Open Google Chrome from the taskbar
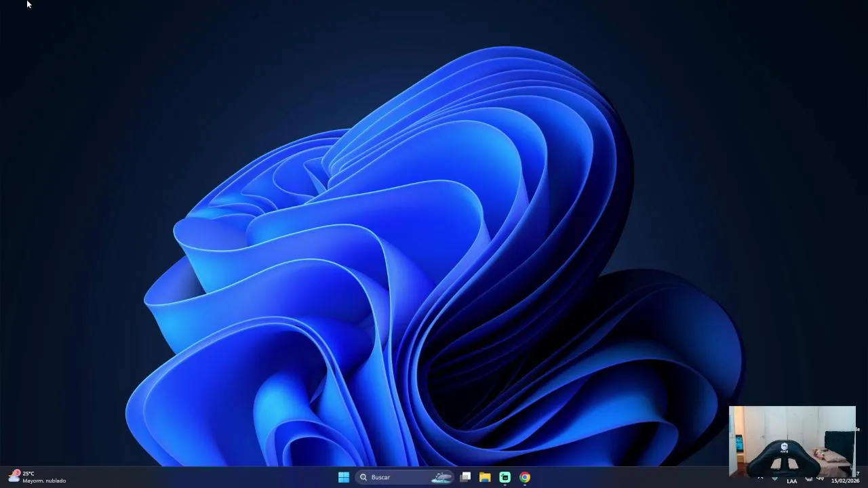This screenshot has width=868, height=488. pos(525,477)
